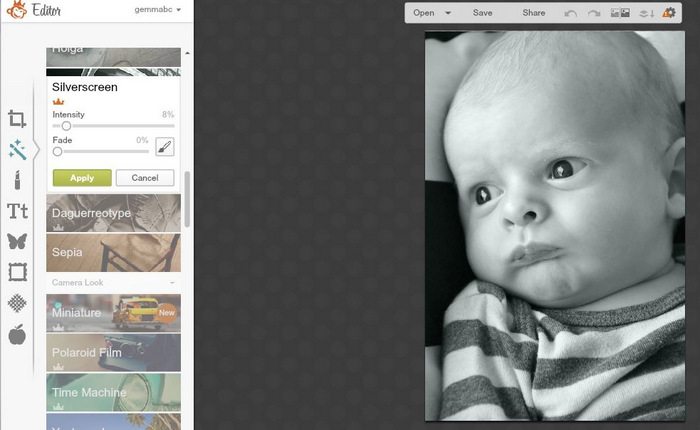Click the Silverscreen effect title
This screenshot has height=430, width=700.
point(85,87)
